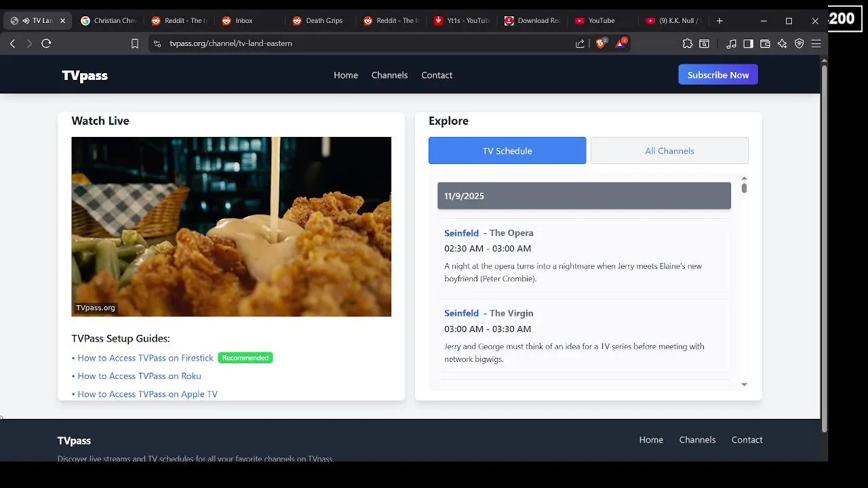Switch to the Christian Chev Google tab
Image resolution: width=868 pixels, height=488 pixels.
click(108, 21)
